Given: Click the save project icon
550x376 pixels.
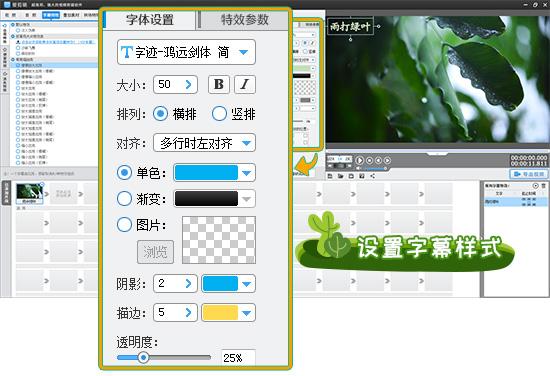Looking at the screenshot, I should click(351, 176).
